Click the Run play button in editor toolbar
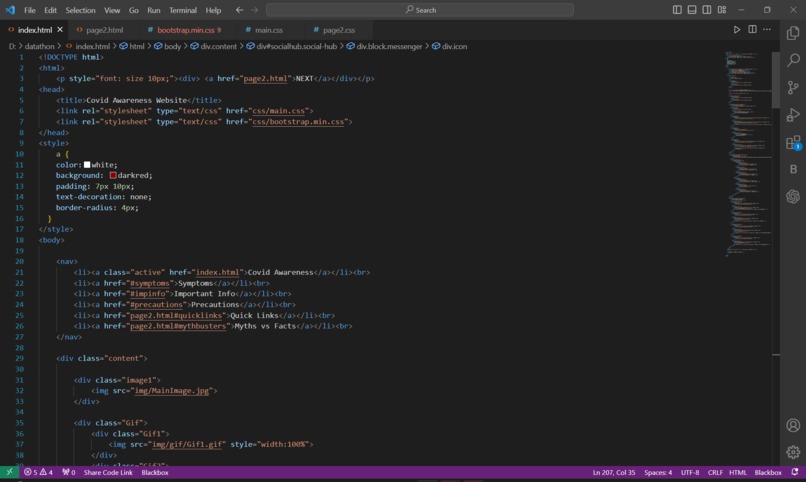This screenshot has width=806, height=482. point(737,30)
